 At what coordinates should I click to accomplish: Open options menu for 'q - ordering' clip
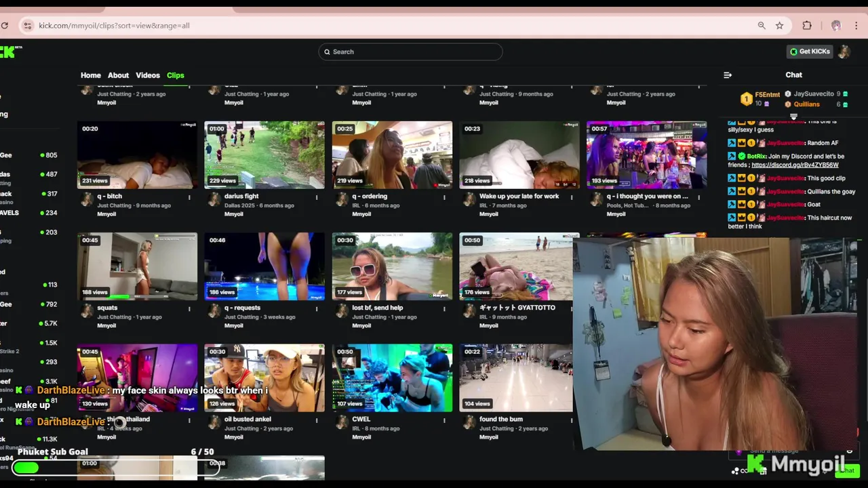tap(444, 197)
